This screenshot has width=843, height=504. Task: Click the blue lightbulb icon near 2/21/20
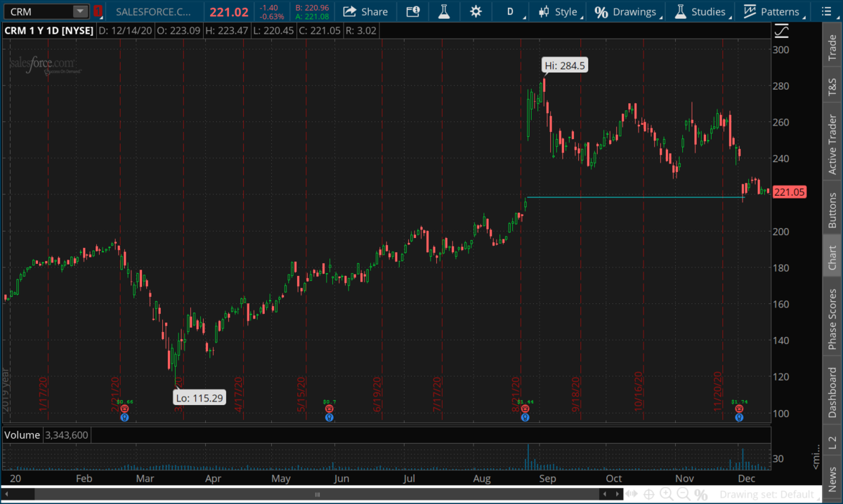124,417
